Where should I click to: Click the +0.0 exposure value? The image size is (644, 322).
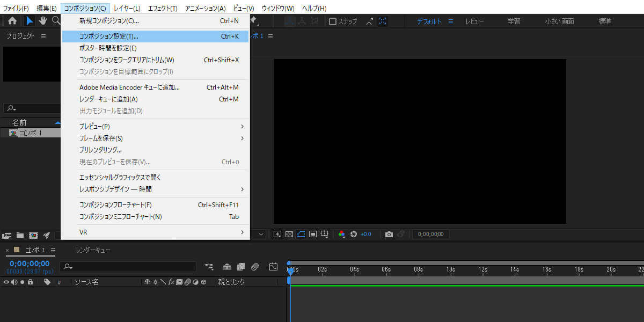[x=365, y=235]
